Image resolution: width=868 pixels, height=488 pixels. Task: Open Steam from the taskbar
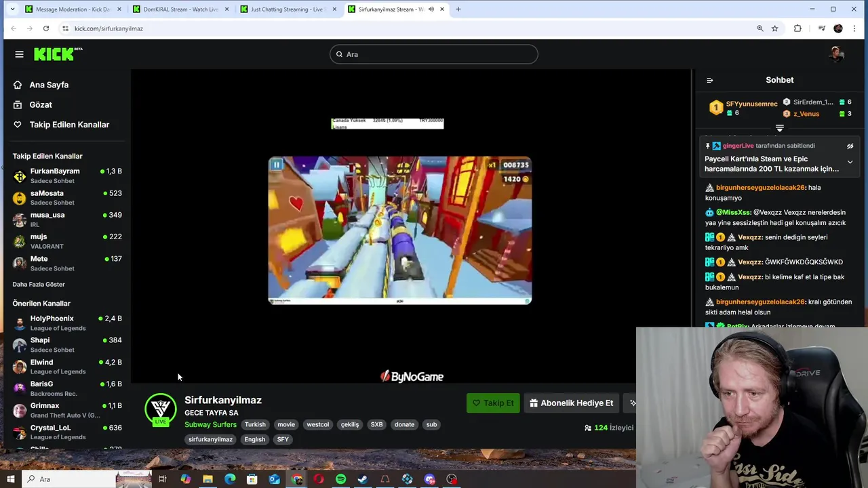(x=363, y=479)
